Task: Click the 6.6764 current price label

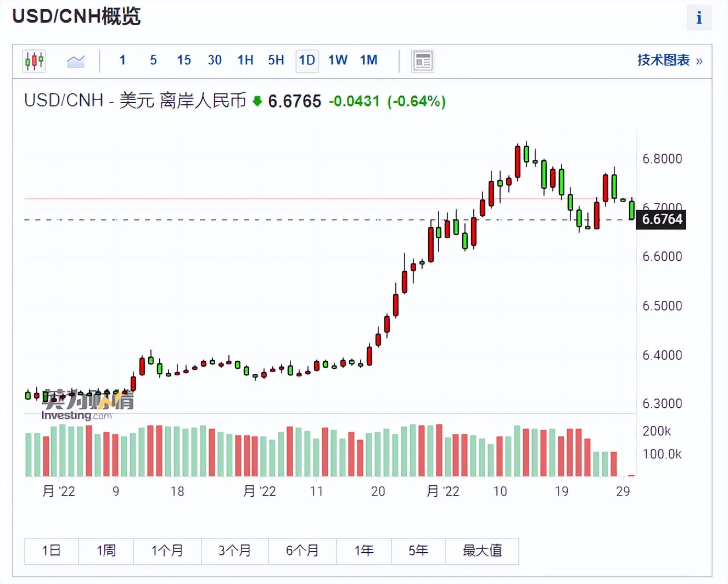Action: [660, 219]
